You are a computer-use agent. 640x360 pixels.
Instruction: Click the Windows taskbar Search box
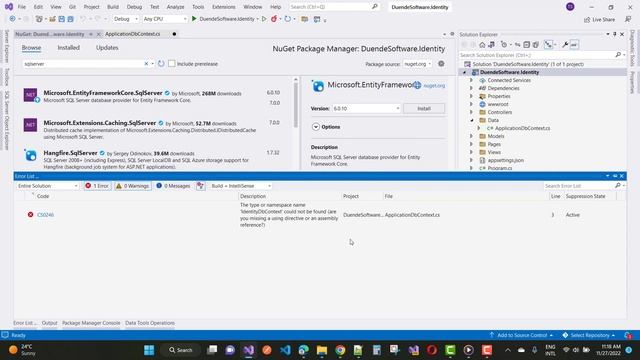(x=180, y=350)
